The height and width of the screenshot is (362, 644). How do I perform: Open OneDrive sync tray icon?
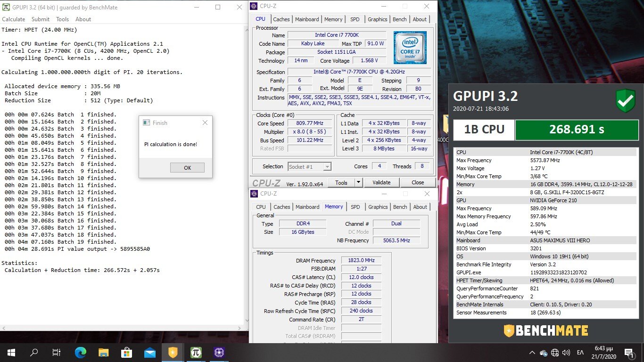pos(544,353)
